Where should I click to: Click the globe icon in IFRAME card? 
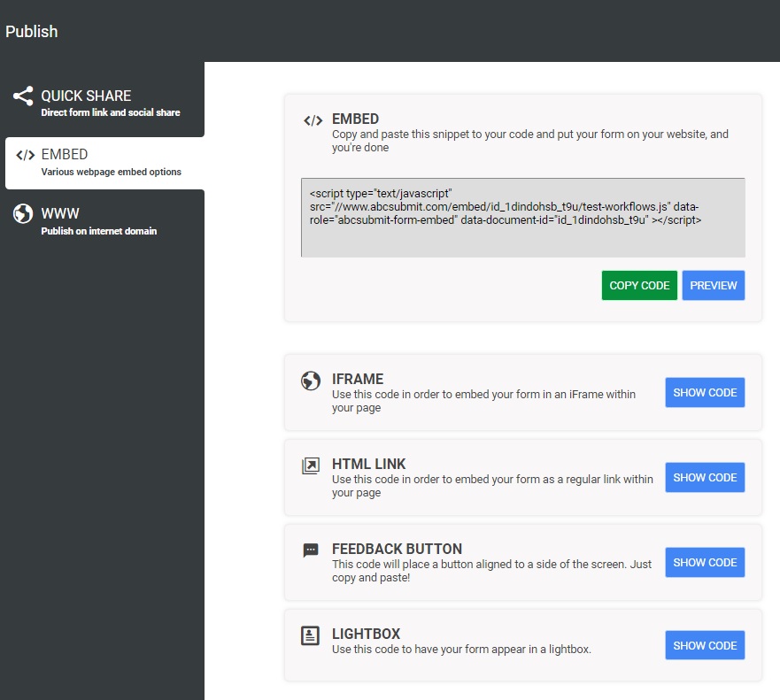310,381
